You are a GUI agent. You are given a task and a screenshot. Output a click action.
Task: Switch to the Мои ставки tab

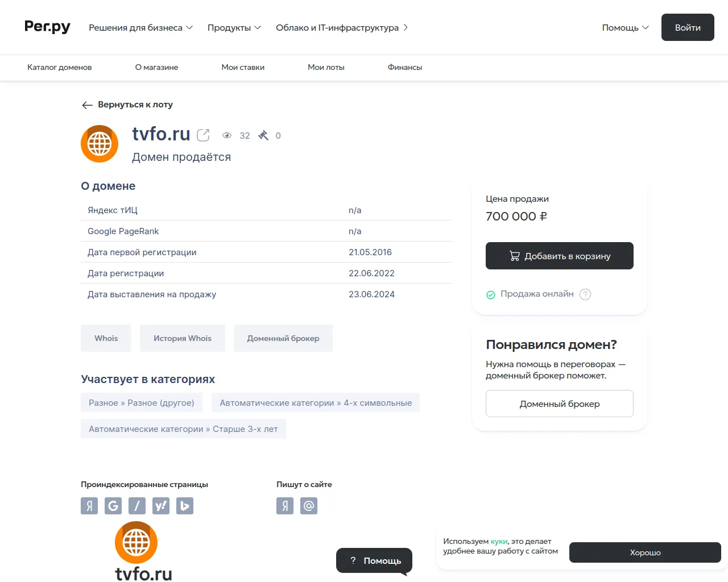pos(243,67)
